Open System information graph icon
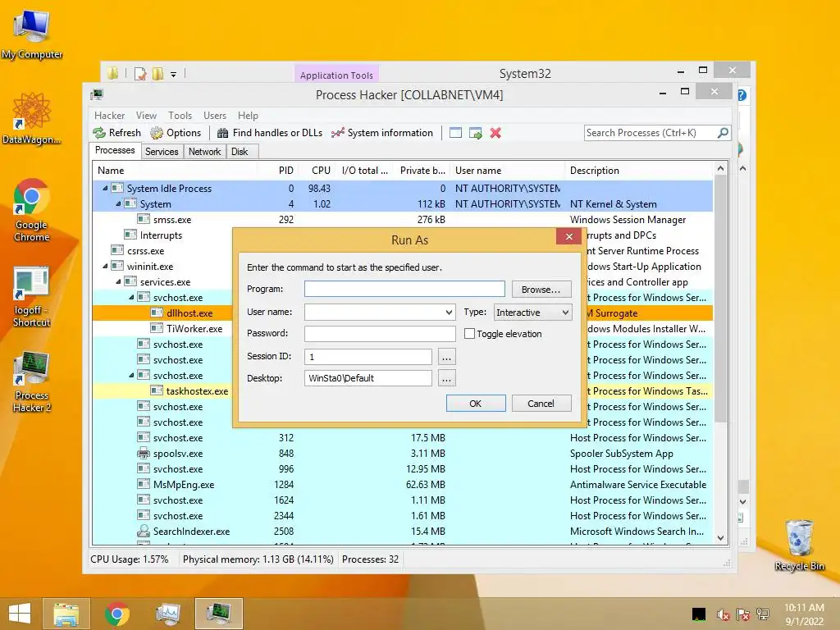This screenshot has width=840, height=630. tap(337, 133)
